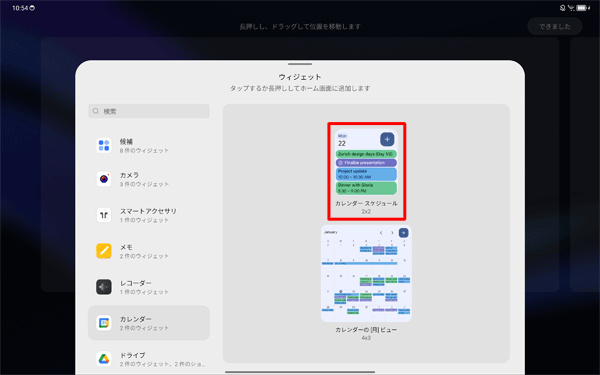Click the 検索 search input field
The width and height of the screenshot is (600, 375).
click(x=149, y=111)
